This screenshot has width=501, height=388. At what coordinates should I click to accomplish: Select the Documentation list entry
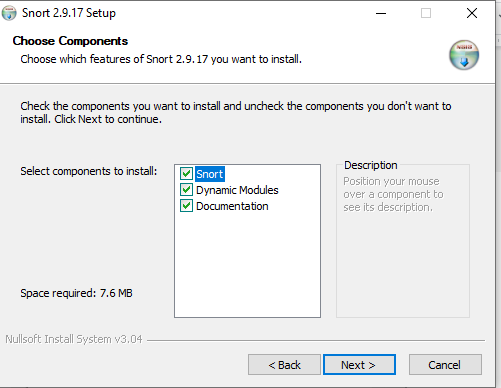[x=232, y=206]
